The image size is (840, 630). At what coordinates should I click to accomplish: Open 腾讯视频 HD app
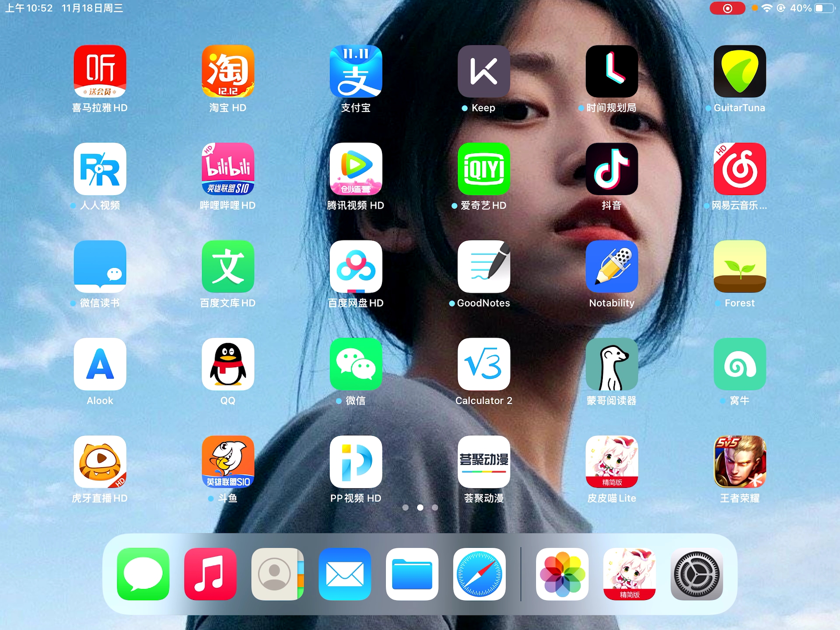(356, 168)
